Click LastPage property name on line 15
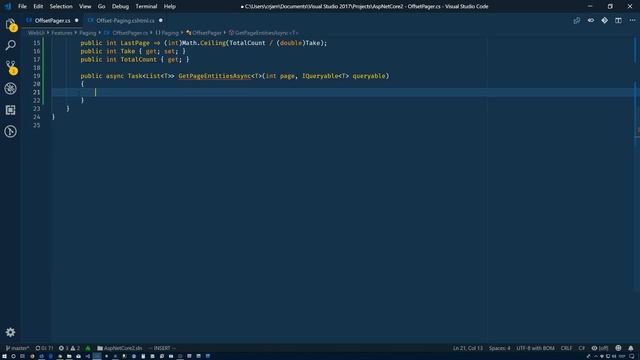Screen dimensions: 640x360 point(135,43)
